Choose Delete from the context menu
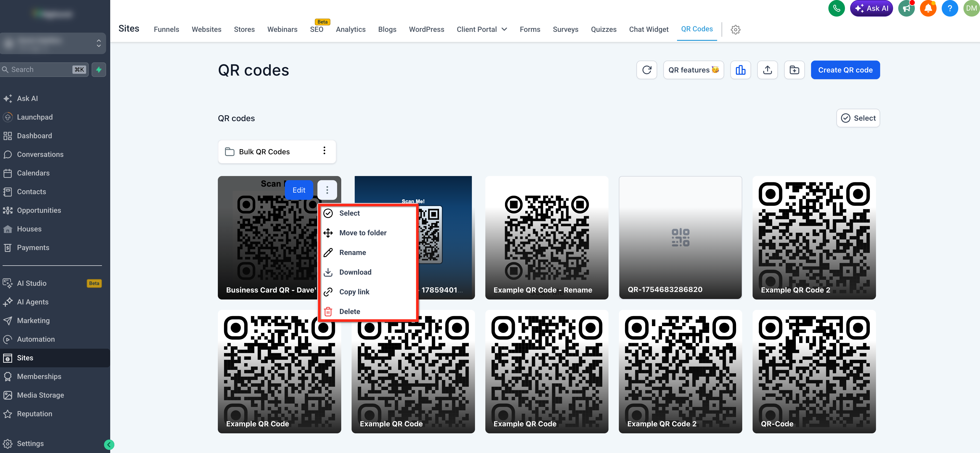Screen dimensions: 980x453 coord(349,312)
